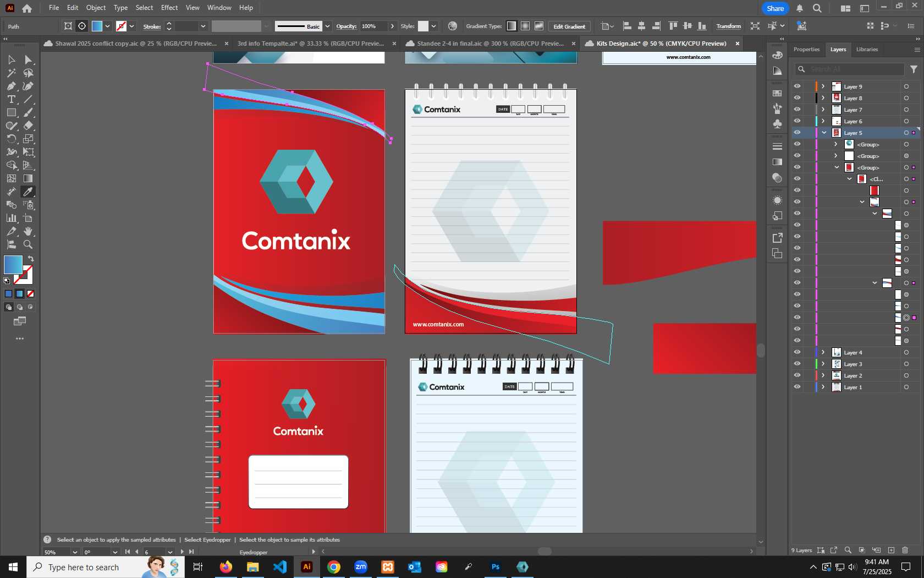Image resolution: width=924 pixels, height=578 pixels.
Task: Delete selection with trash icon in Layers panel
Action: pos(905,550)
